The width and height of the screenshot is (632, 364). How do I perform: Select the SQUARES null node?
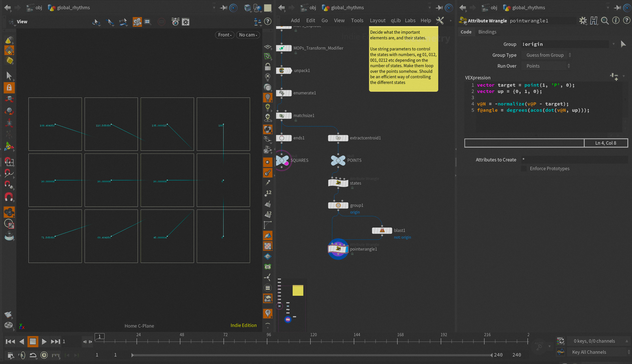point(282,160)
